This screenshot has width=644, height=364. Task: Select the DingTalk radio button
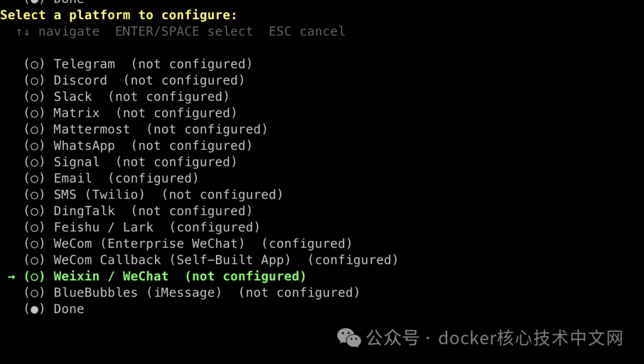click(35, 211)
